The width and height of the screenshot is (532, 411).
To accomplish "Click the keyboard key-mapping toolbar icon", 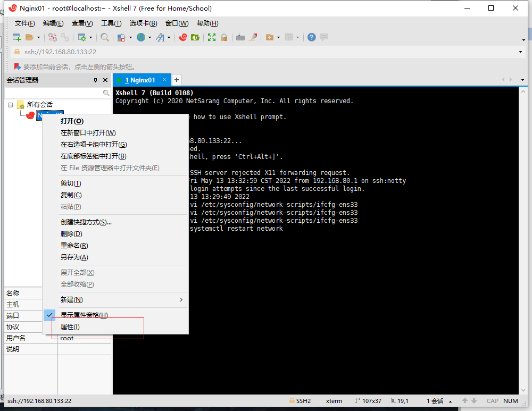I will 240,37.
